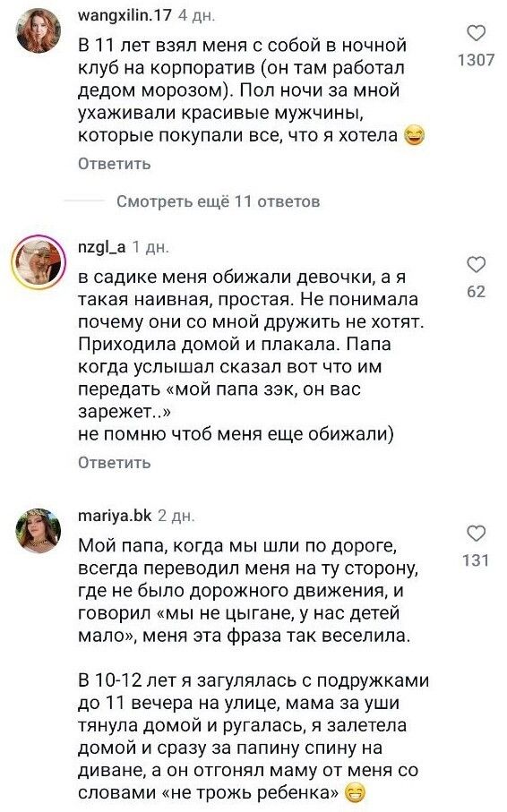Reply to nzgl_a with Ответить
This screenshot has height=812, width=507.
coord(114,463)
